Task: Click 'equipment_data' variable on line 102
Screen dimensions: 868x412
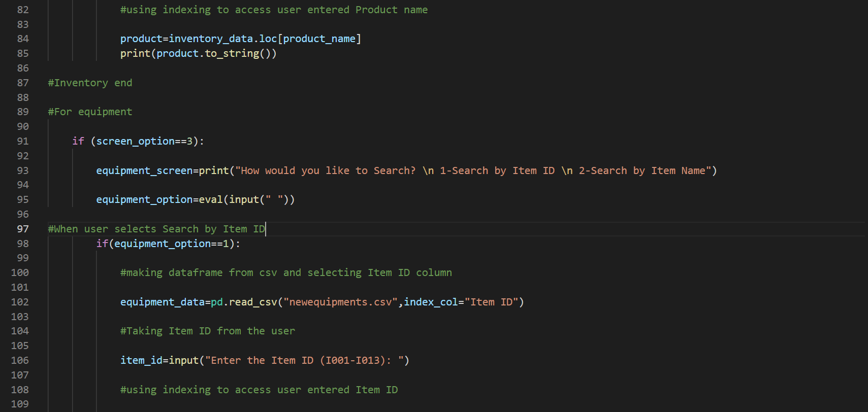Action: click(x=162, y=302)
